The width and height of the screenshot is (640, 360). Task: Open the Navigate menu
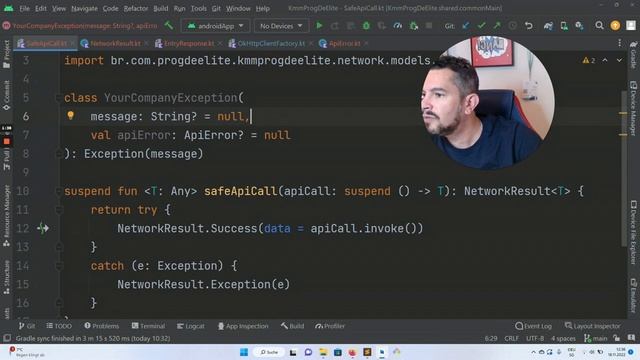84,8
